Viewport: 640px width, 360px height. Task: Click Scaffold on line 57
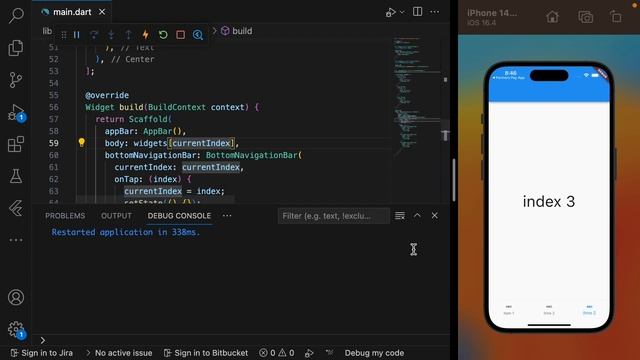148,119
